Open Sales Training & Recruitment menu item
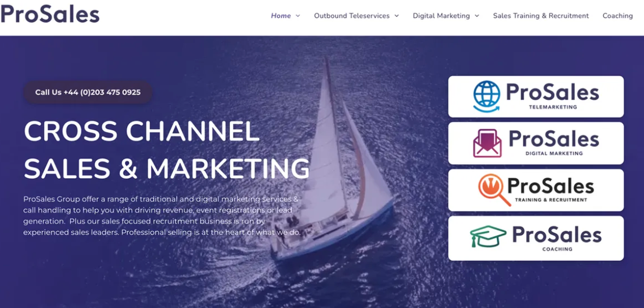Viewport: 644px width, 308px height. point(541,16)
